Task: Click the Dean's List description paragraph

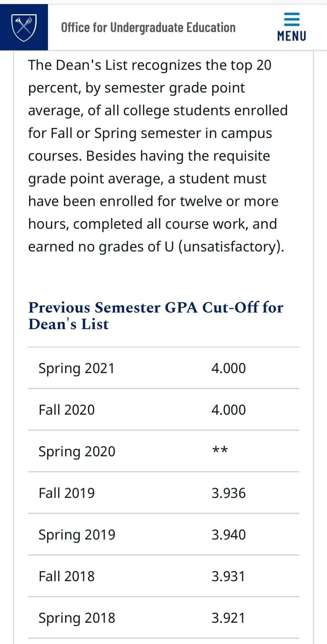Action: (x=158, y=156)
